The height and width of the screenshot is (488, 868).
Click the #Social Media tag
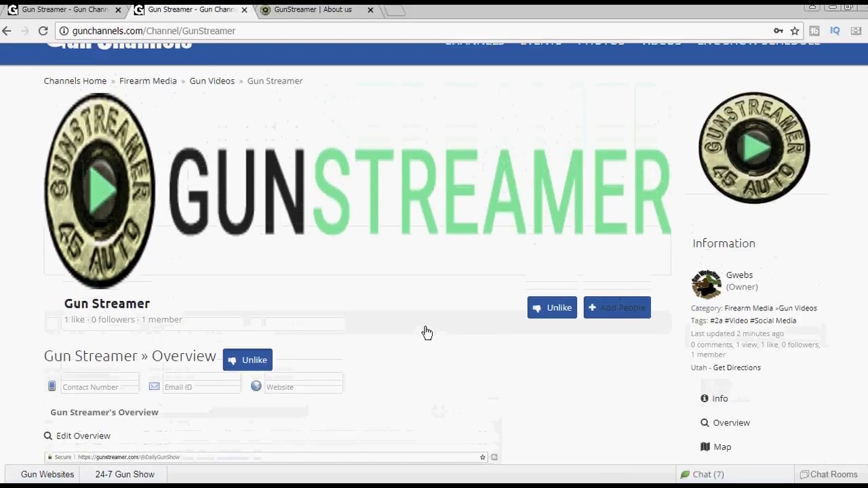pyautogui.click(x=773, y=321)
